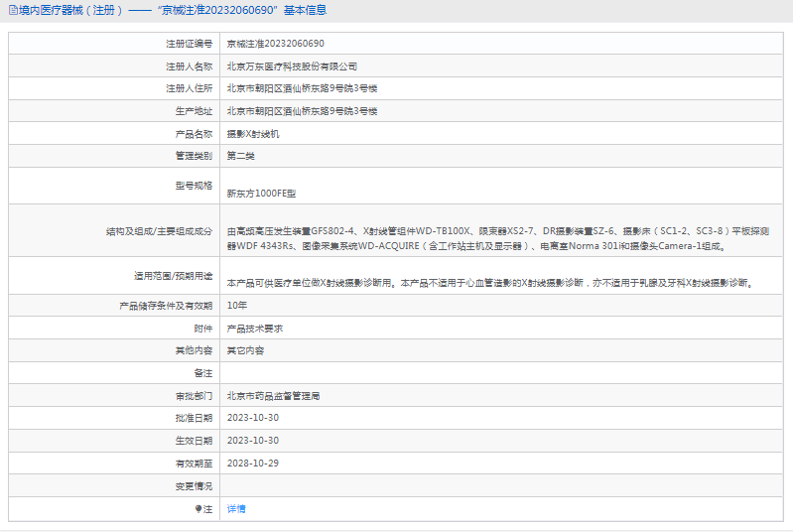Click the 生效日期 label
Screen dimensions: 793x532
tap(194, 441)
